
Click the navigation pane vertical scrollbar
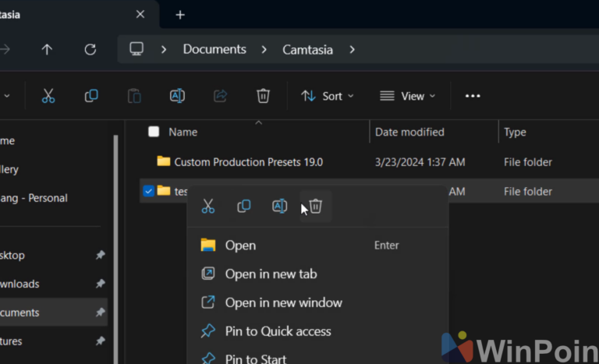(115, 249)
